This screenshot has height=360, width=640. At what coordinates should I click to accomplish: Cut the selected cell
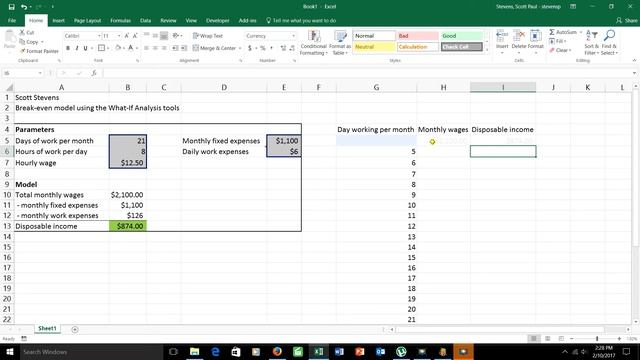click(x=27, y=32)
